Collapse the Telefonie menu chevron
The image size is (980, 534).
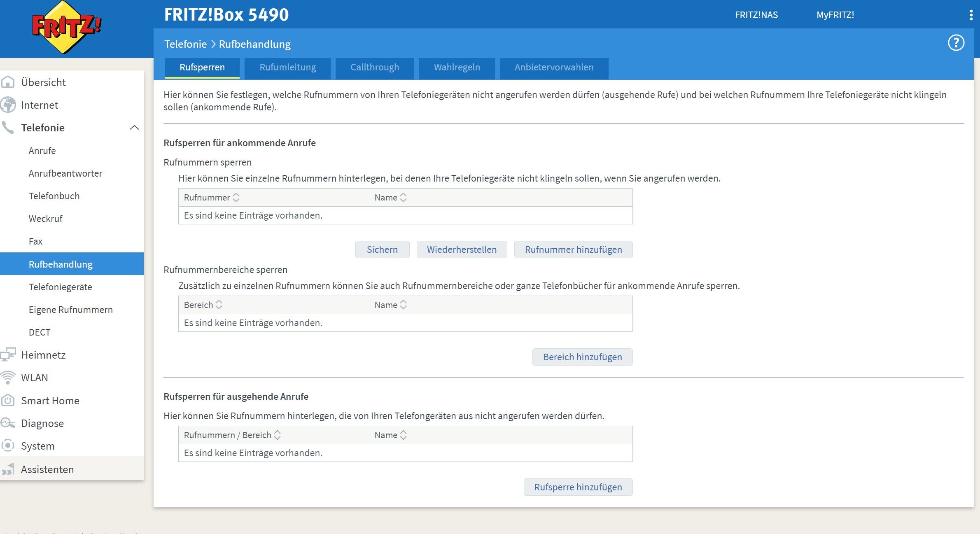click(x=134, y=128)
